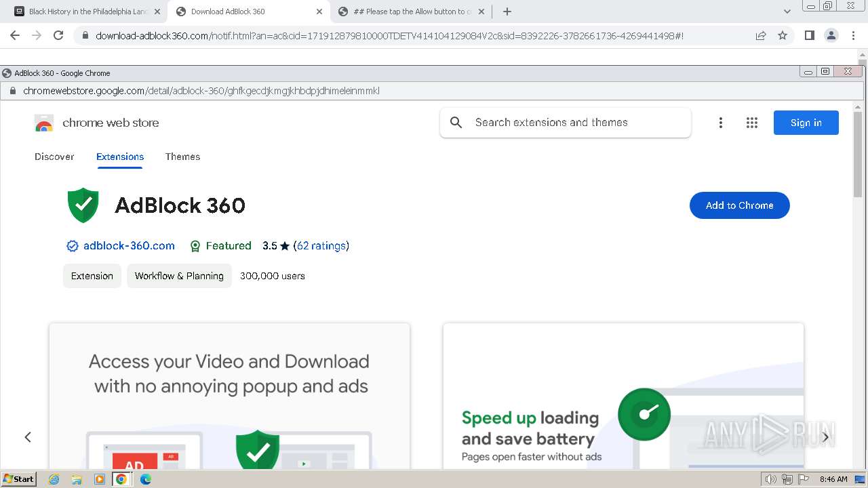Screen dimensions: 868x488
Task: Click the forward navigation arrow
Action: point(37,35)
